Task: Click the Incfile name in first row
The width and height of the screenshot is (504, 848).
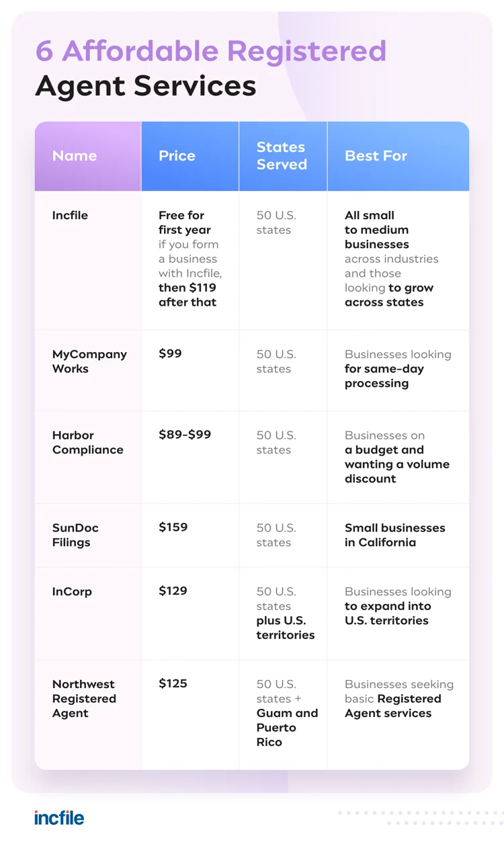Action: tap(70, 216)
